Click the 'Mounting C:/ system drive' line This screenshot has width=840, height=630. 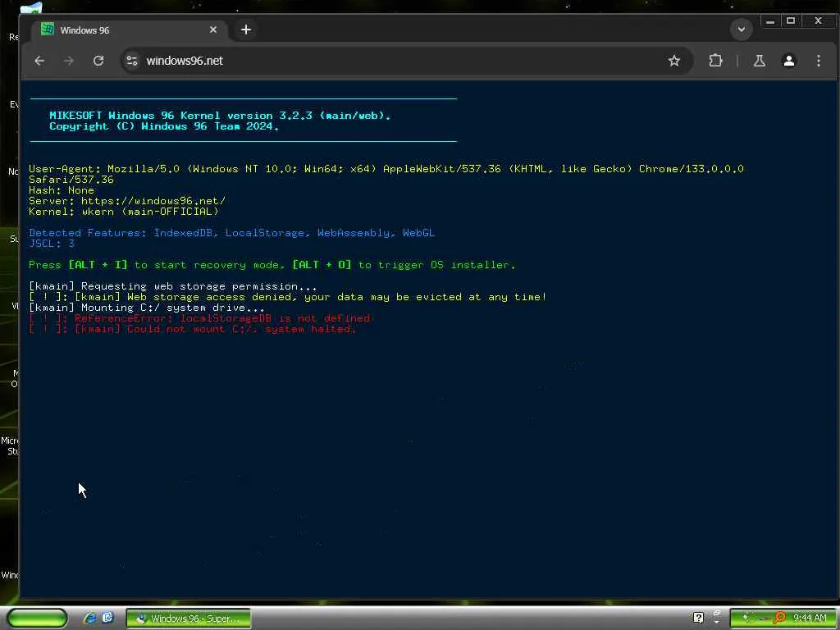pyautogui.click(x=146, y=308)
